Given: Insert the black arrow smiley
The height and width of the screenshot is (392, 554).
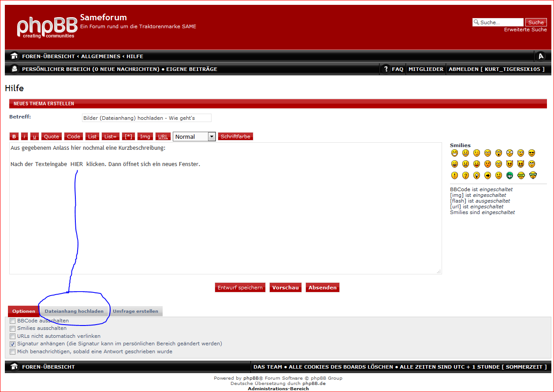Looking at the screenshot, I should pos(487,175).
